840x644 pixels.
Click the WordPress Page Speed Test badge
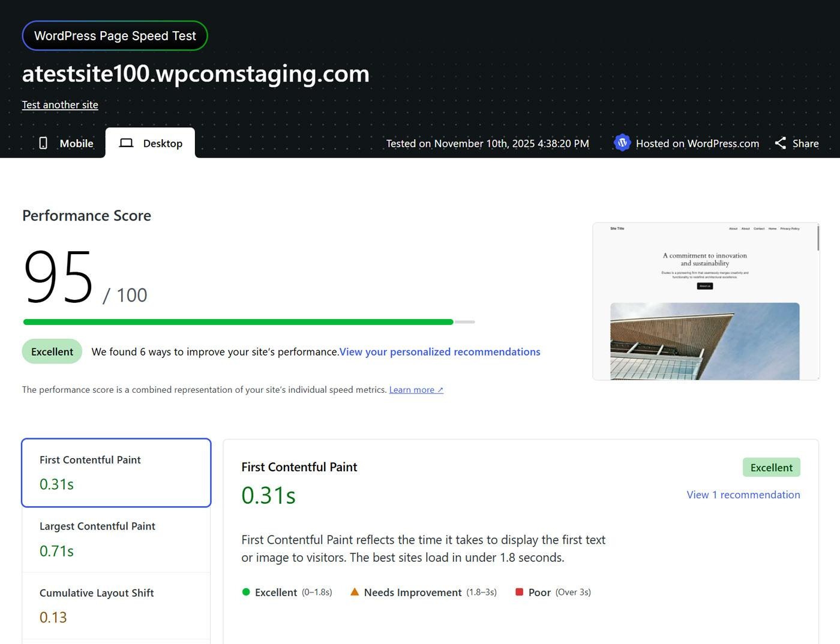(115, 35)
